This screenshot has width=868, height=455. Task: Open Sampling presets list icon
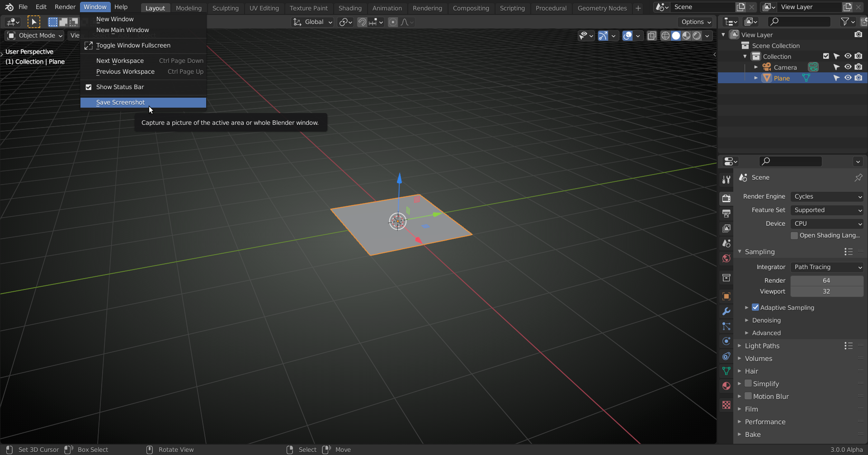pos(849,251)
